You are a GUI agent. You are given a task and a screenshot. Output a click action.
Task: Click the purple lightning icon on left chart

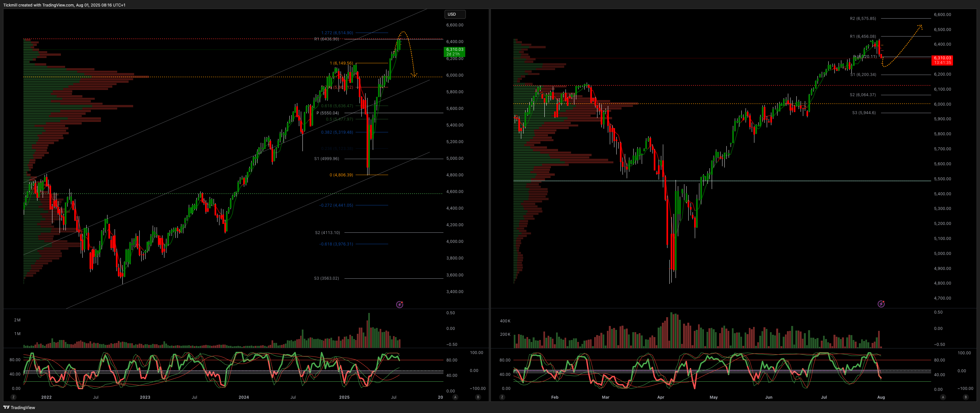[x=399, y=304]
